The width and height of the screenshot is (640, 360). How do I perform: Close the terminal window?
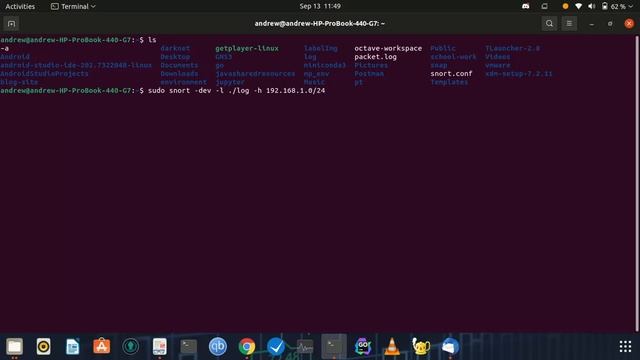[629, 24]
